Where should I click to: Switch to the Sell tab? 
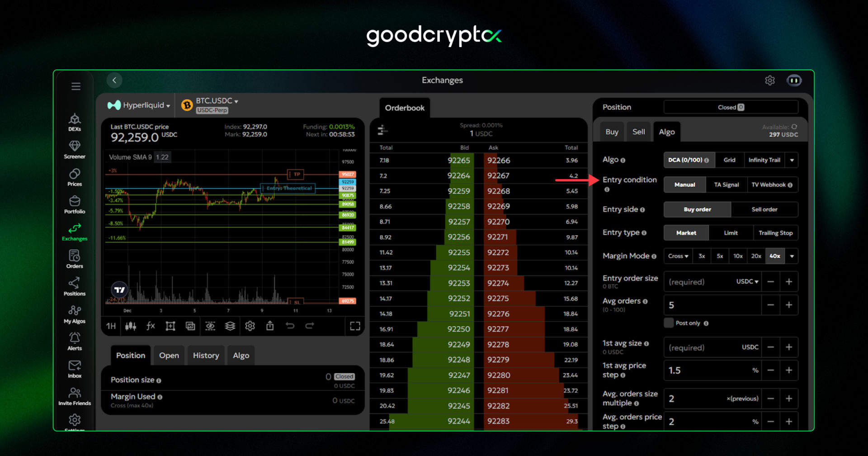pos(638,132)
